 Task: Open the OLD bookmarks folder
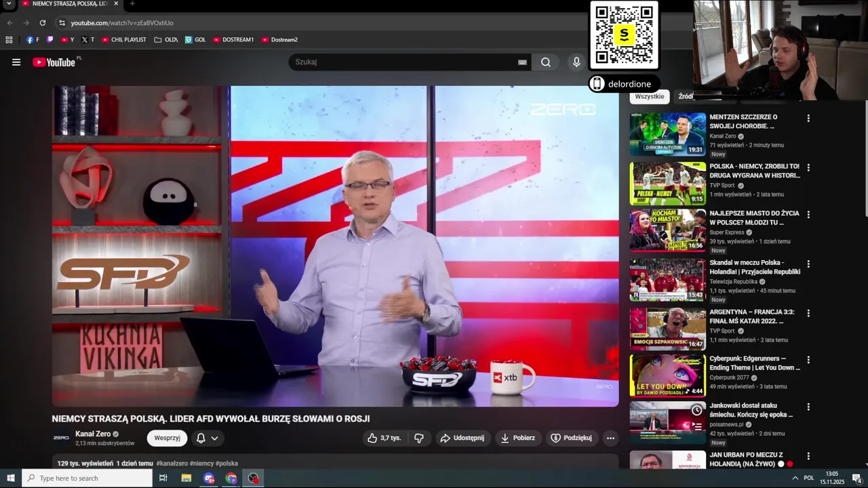[166, 40]
